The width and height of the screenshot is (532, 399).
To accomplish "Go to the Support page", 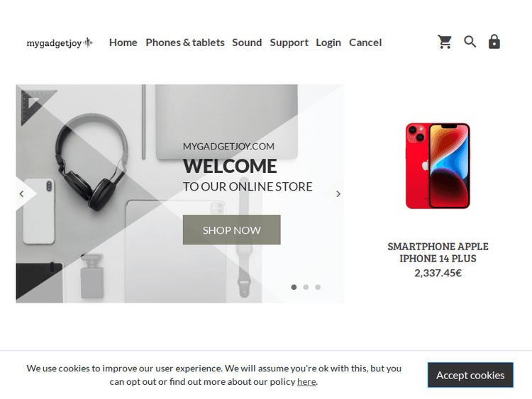I will [x=289, y=43].
